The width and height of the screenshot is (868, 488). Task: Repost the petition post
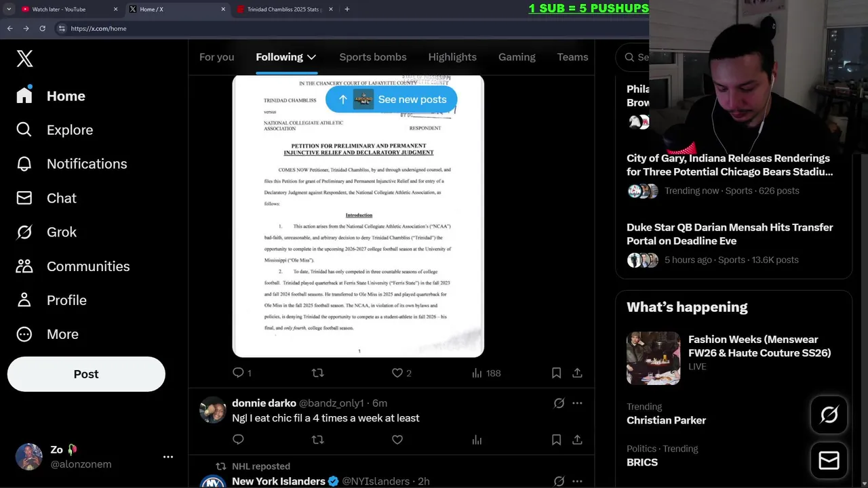317,373
